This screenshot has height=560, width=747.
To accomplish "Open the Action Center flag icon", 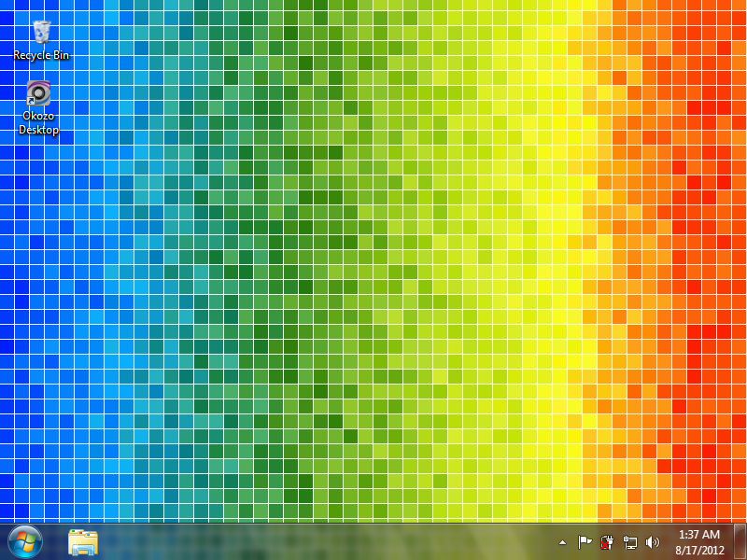I will point(585,542).
